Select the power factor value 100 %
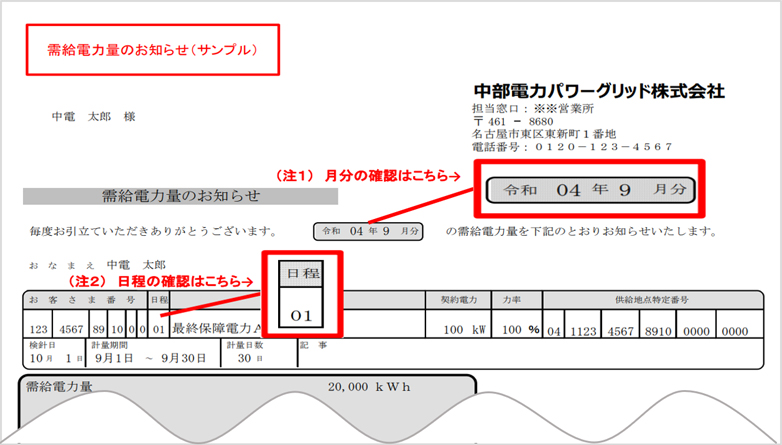This screenshot has width=782, height=445. [521, 330]
